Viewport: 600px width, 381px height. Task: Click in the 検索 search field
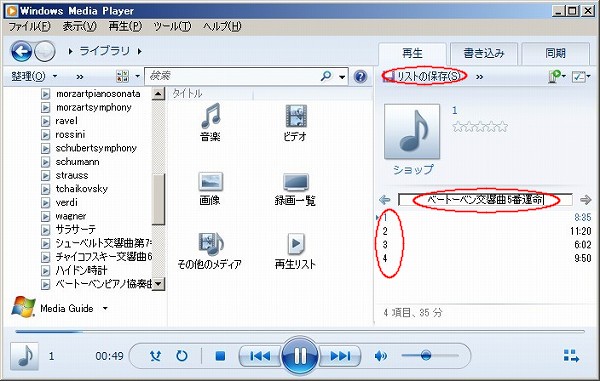(232, 76)
